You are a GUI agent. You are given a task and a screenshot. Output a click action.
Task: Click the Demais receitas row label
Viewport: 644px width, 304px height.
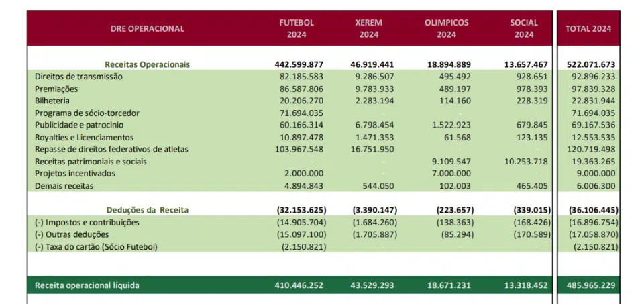click(64, 186)
